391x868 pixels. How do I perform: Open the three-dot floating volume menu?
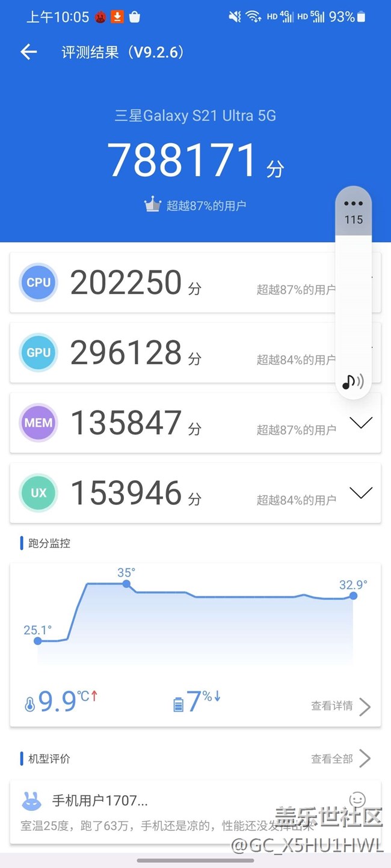pos(353,204)
